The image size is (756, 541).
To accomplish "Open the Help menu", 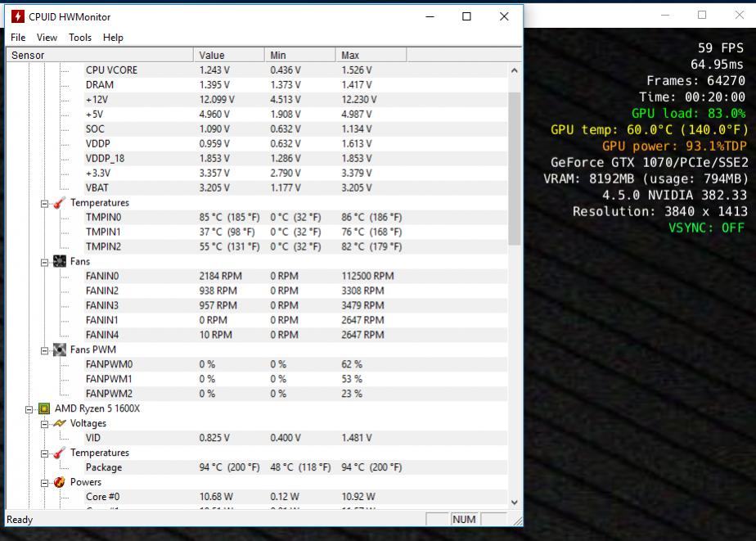I will point(113,38).
